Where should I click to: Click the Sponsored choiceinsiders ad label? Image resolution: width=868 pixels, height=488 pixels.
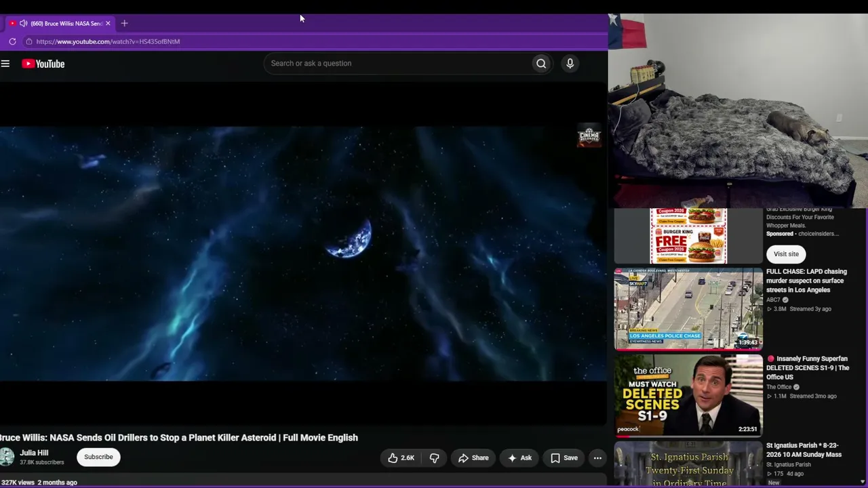point(802,234)
